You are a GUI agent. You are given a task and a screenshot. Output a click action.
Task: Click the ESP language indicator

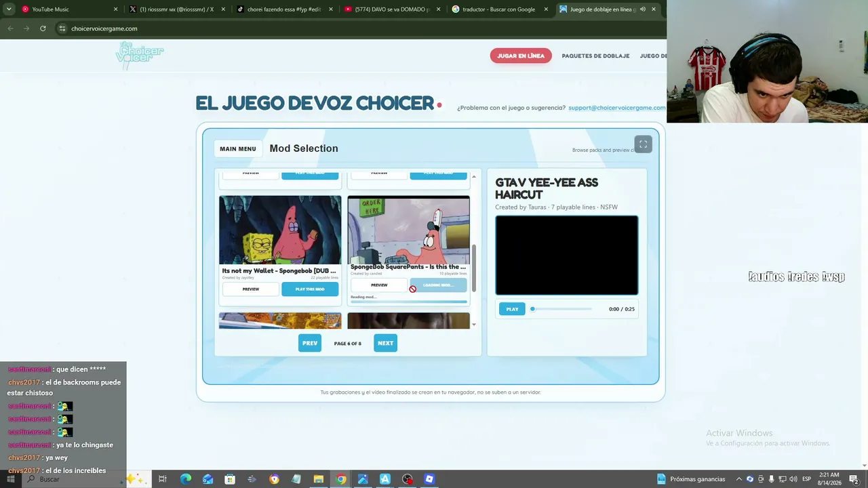coord(807,479)
